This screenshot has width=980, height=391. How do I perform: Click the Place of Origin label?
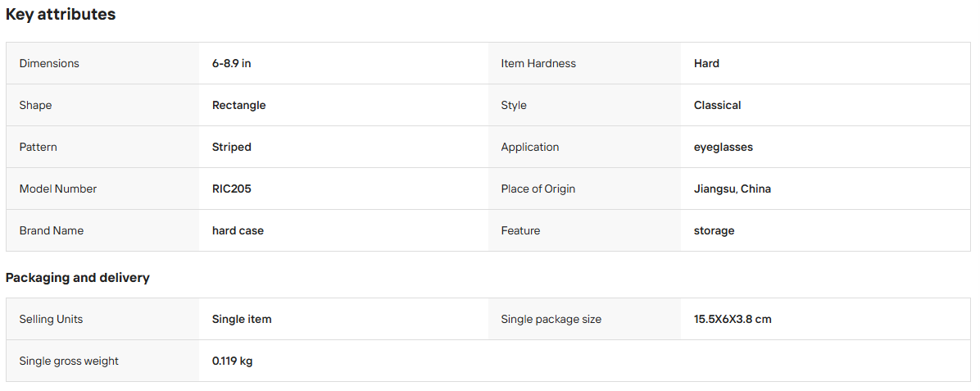point(538,189)
